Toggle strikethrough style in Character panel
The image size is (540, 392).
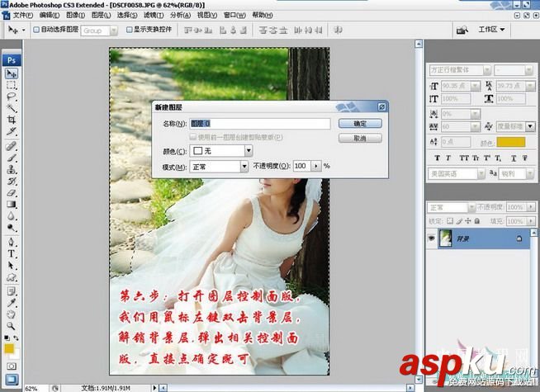pyautogui.click(x=524, y=158)
